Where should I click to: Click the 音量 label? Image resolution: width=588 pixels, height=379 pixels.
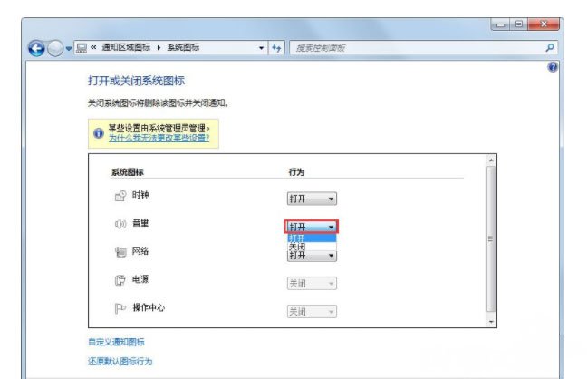(140, 223)
